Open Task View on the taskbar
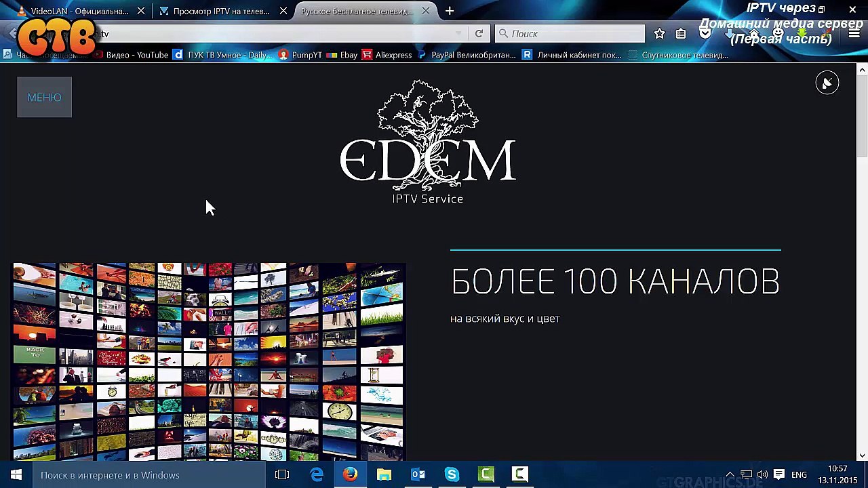The image size is (868, 488). tap(282, 474)
